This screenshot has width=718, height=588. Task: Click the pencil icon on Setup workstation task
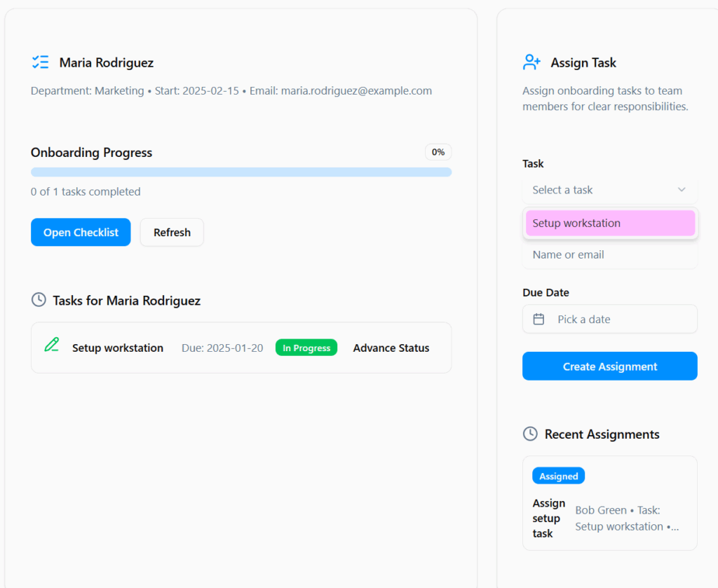tap(51, 344)
